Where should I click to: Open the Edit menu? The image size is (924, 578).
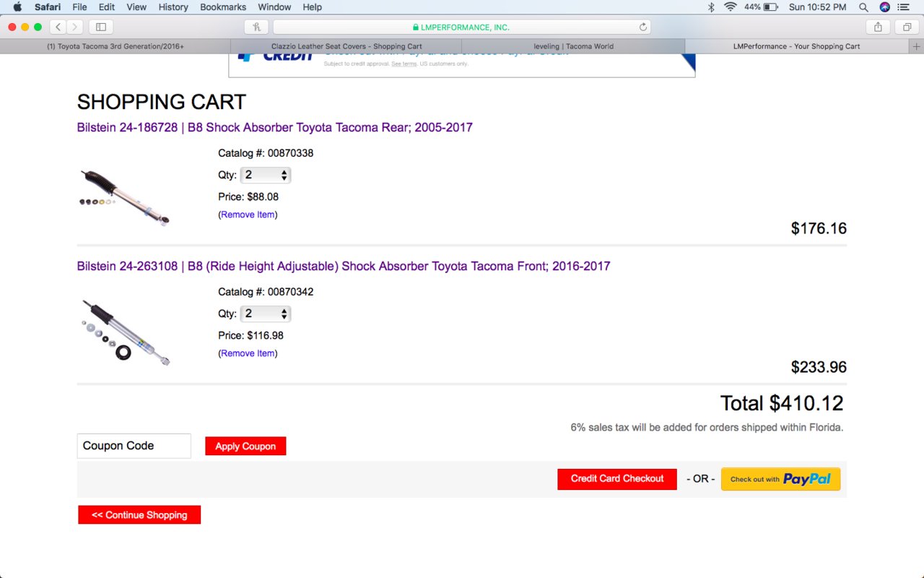(x=107, y=7)
